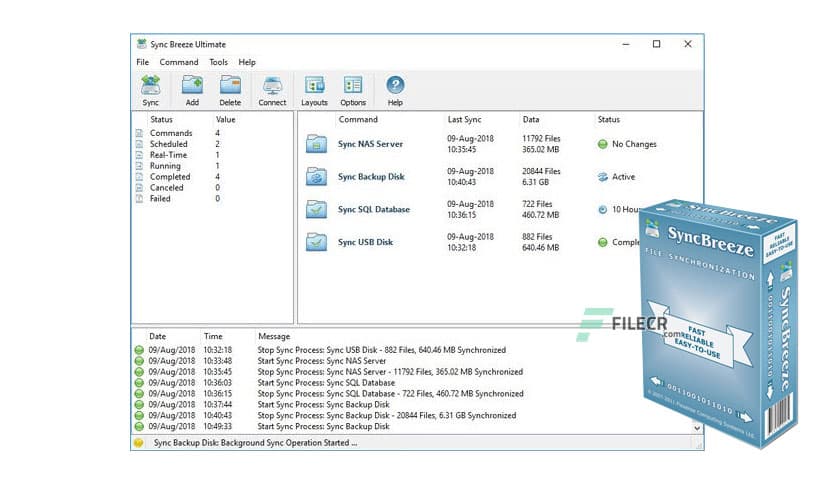Click the page icon next to Real-Time
836x484 pixels.
(139, 155)
